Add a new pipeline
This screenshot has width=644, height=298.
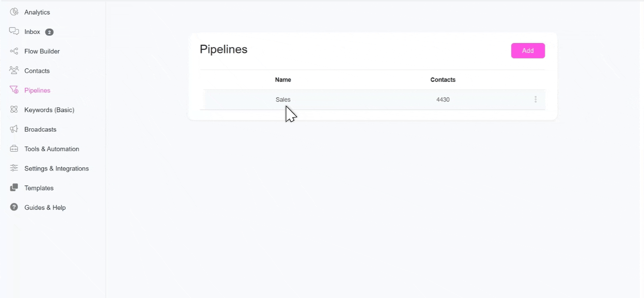[x=528, y=50]
